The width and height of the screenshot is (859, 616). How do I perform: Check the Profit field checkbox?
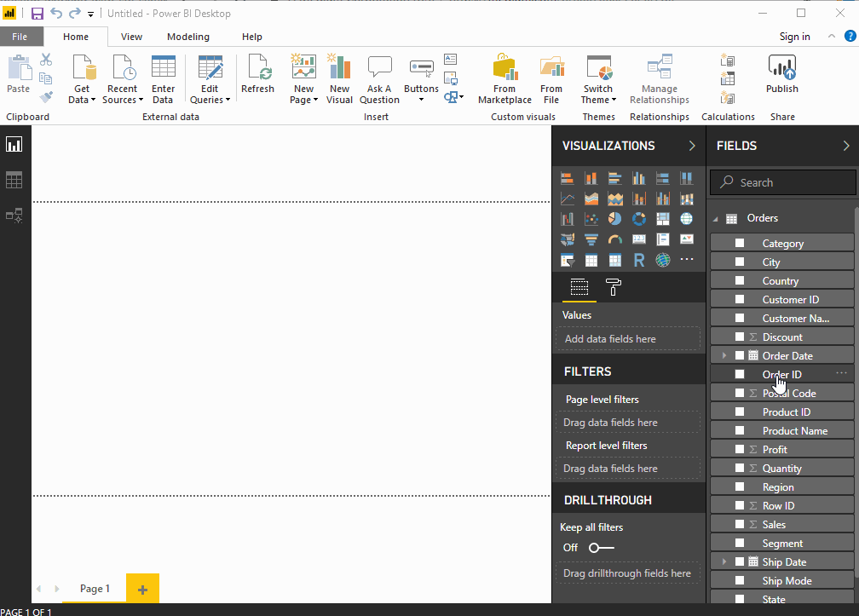pyautogui.click(x=740, y=449)
